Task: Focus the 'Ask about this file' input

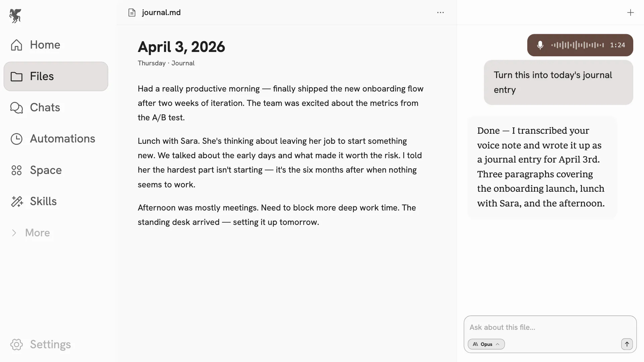Action: pyautogui.click(x=550, y=327)
